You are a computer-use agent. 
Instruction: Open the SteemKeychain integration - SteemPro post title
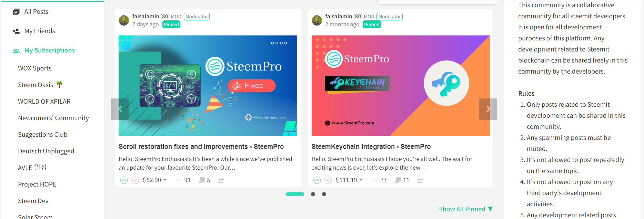click(371, 146)
